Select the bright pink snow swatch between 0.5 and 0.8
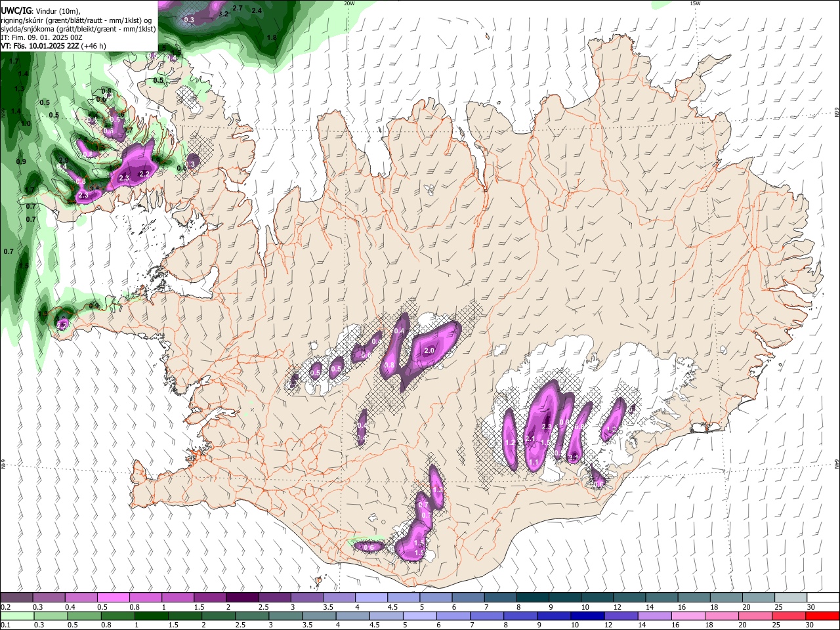840x630 pixels. (x=113, y=597)
